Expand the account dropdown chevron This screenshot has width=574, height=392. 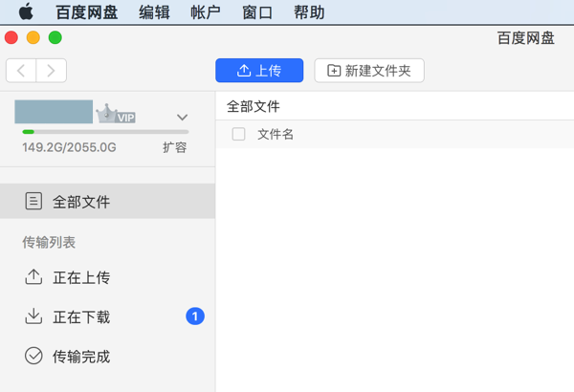point(182,118)
